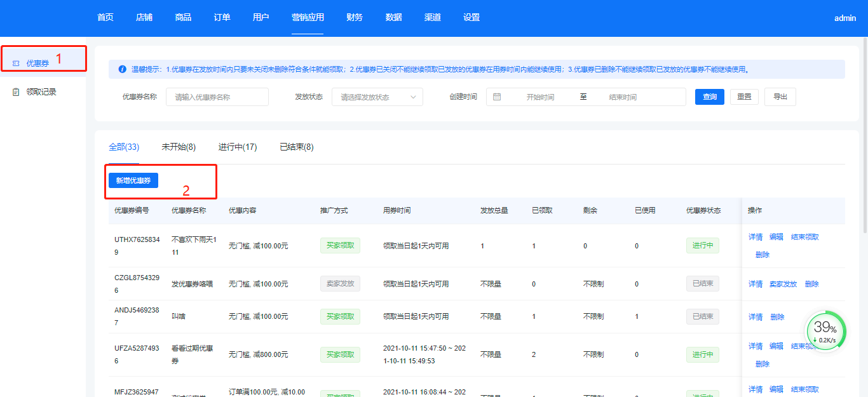Focus the 优惠券名称 input field
The image size is (868, 397).
217,97
